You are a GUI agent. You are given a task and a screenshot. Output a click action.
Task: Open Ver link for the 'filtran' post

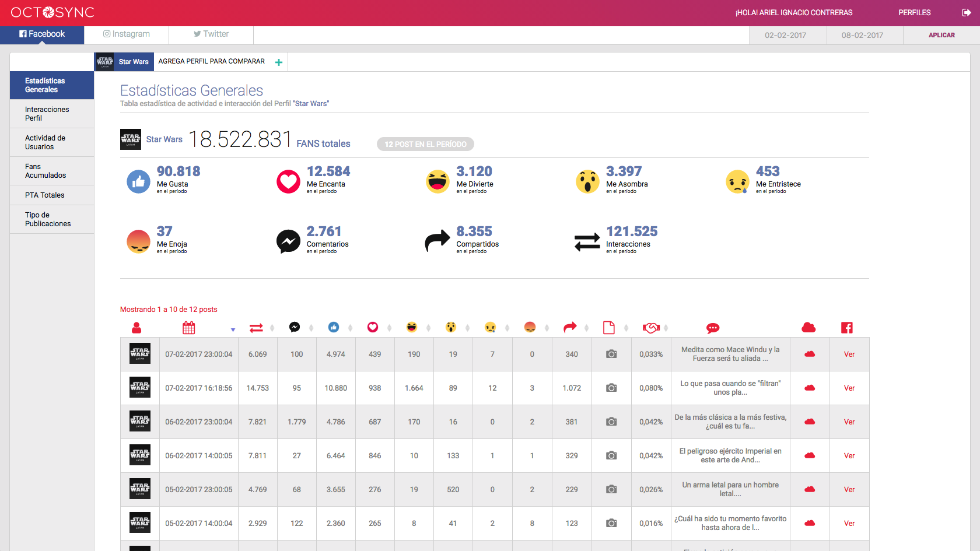[849, 388]
